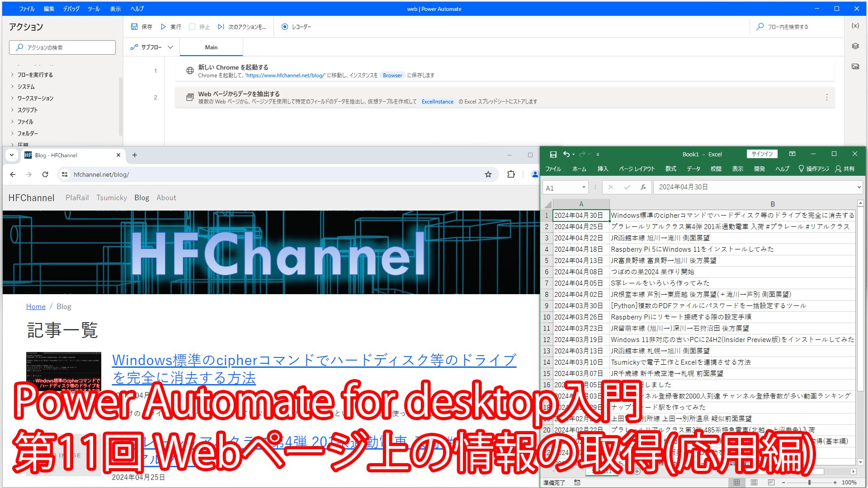Click the 共有 share button in Excel

point(845,169)
